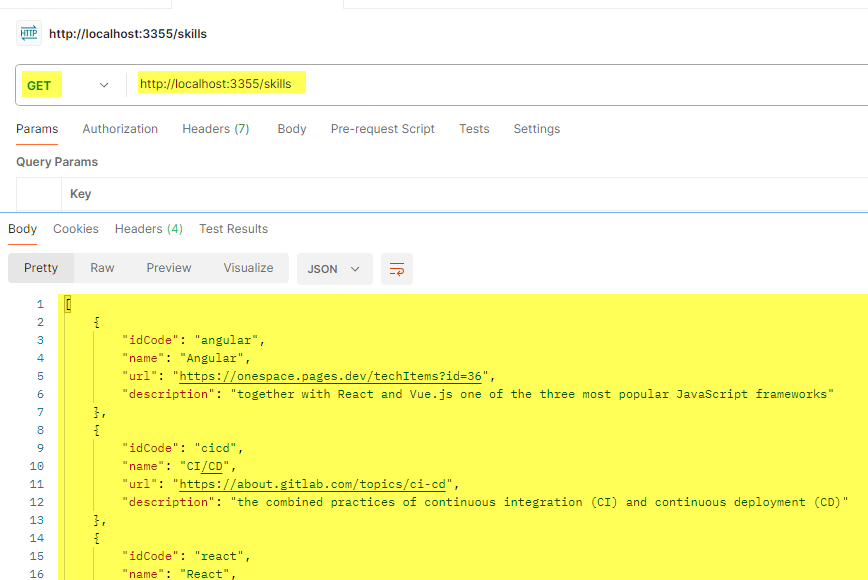
Task: Show the Preview response view
Action: [x=169, y=268]
